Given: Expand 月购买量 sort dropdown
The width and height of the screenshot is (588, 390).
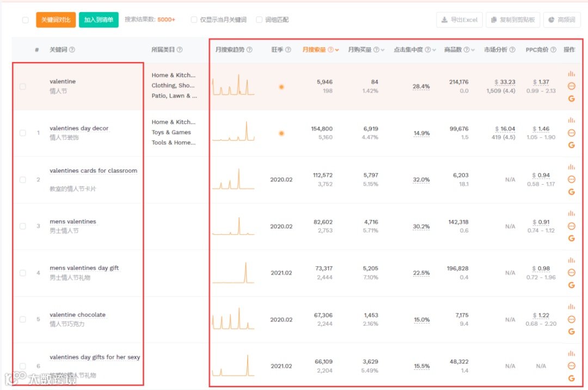Looking at the screenshot, I should [x=383, y=50].
